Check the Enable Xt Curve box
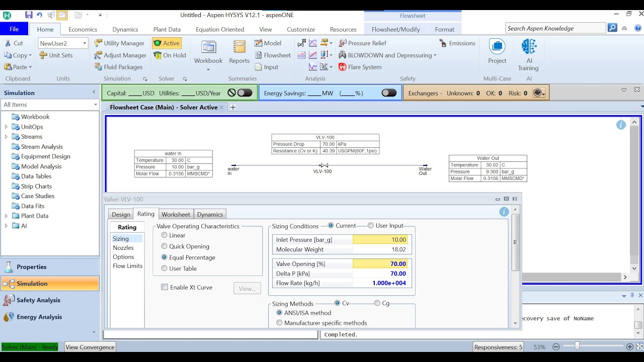Image resolution: width=644 pixels, height=362 pixels. (x=164, y=287)
